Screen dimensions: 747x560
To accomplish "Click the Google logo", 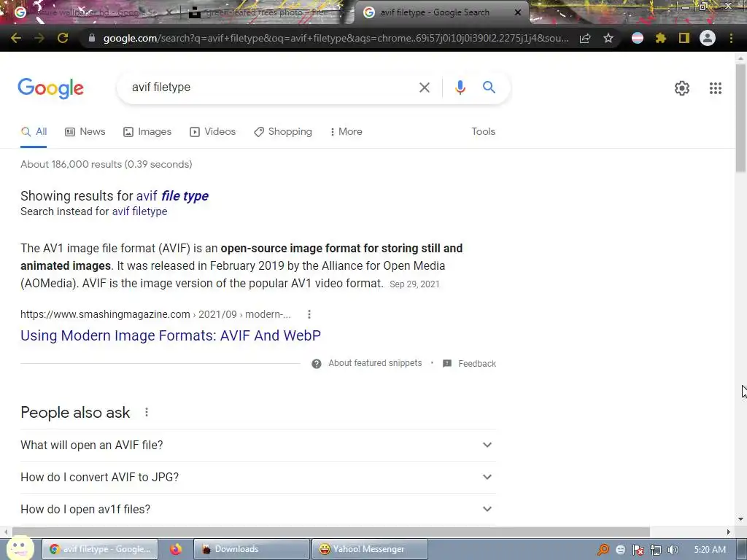I will pyautogui.click(x=51, y=88).
